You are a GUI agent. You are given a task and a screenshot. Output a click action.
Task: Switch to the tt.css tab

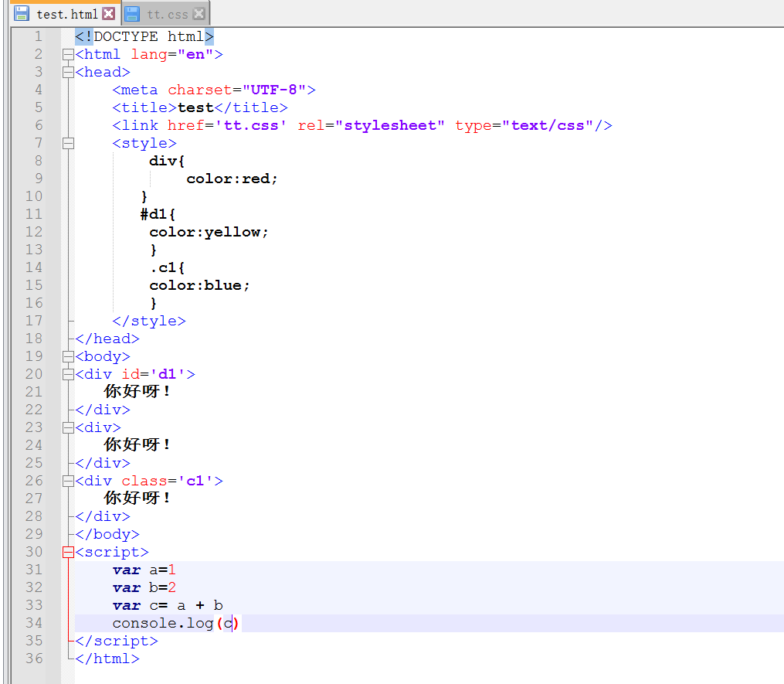coord(166,13)
